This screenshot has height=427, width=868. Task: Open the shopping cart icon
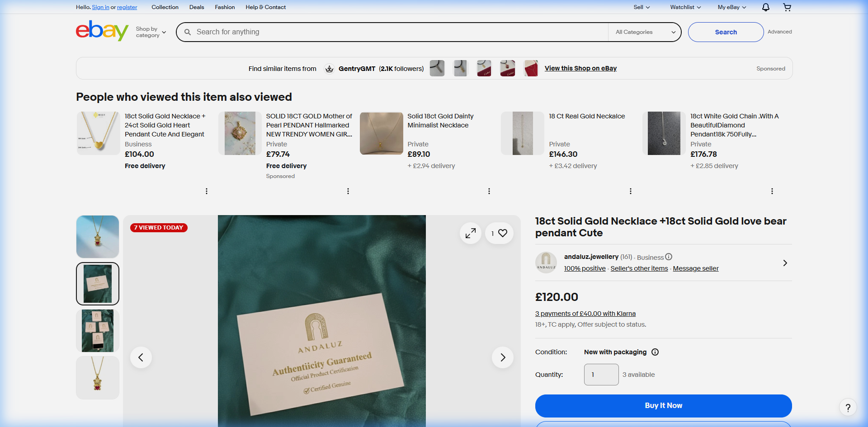pos(787,7)
